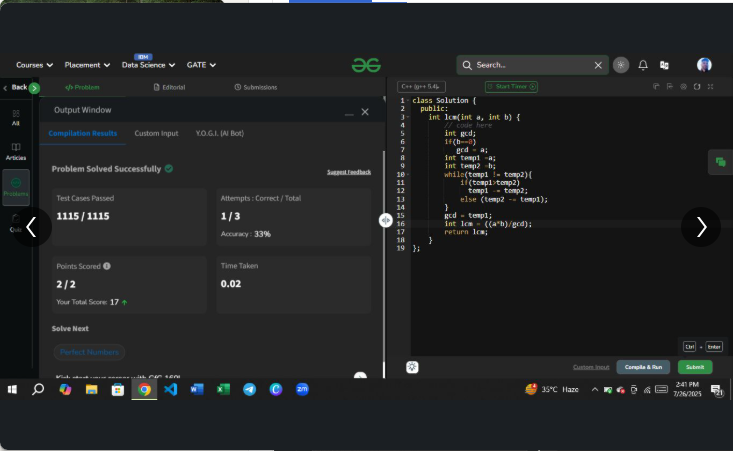The width and height of the screenshot is (733, 451).
Task: Expand the GATE menu
Action: tap(201, 65)
